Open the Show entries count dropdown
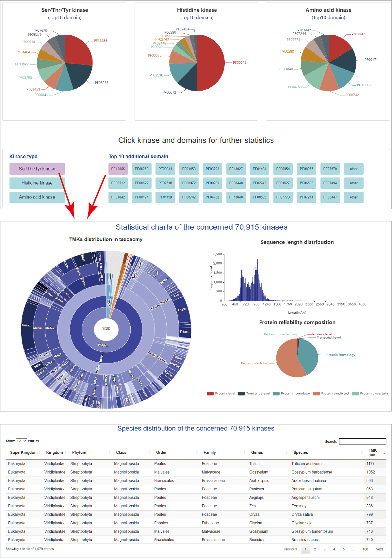Viewport: 392px width, 558px height. [x=21, y=441]
